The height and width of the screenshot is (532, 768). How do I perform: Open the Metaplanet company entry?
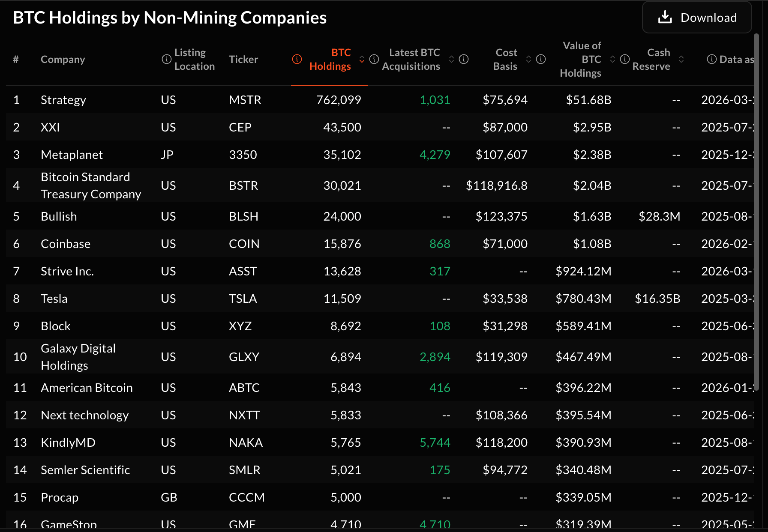point(72,155)
